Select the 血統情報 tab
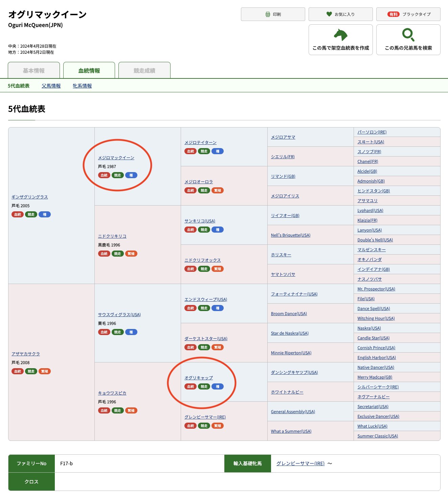Viewport: 448px width, 497px height. (x=89, y=70)
